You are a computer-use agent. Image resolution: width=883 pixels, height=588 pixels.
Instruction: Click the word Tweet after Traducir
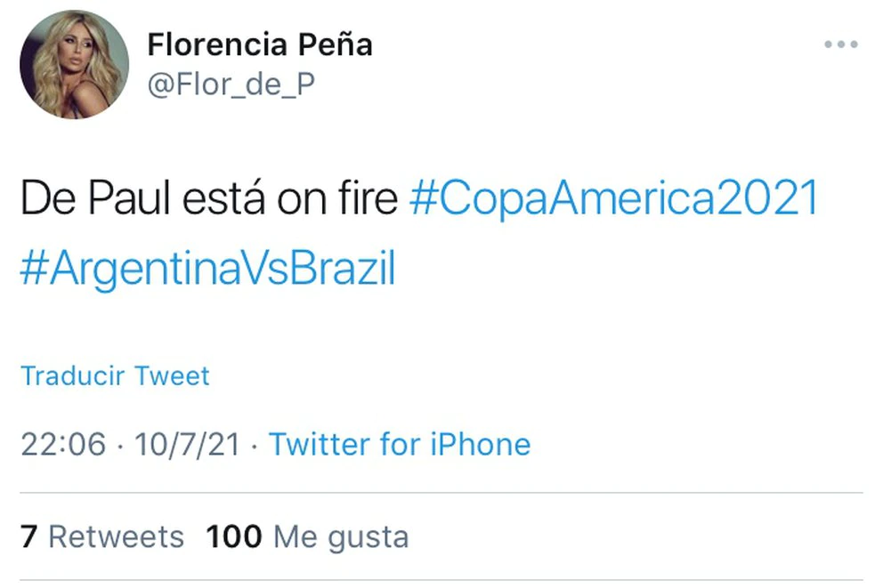pos(173,375)
